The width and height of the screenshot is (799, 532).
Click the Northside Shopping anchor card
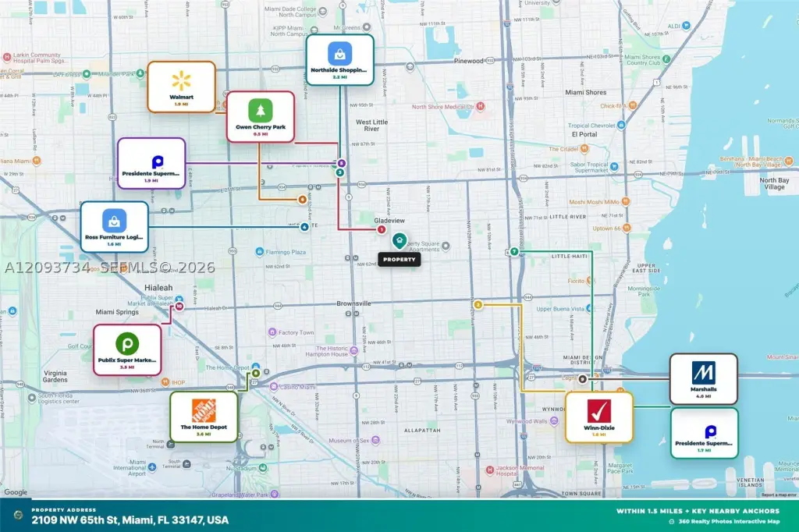tap(340, 59)
